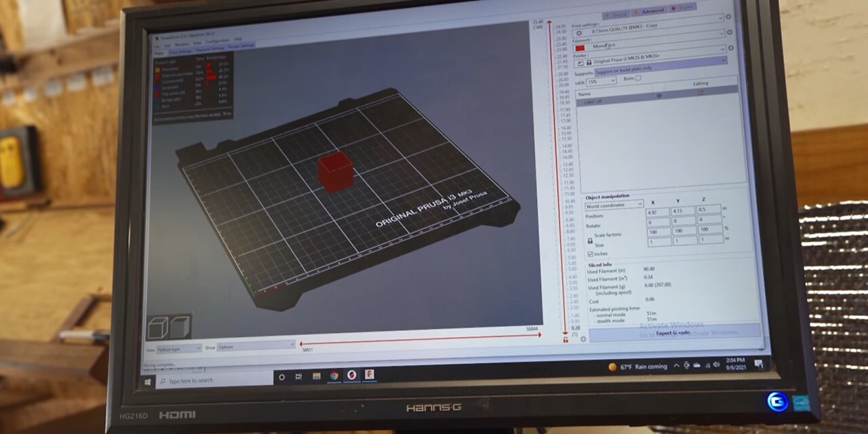Switch to Plater tab

pos(159,53)
